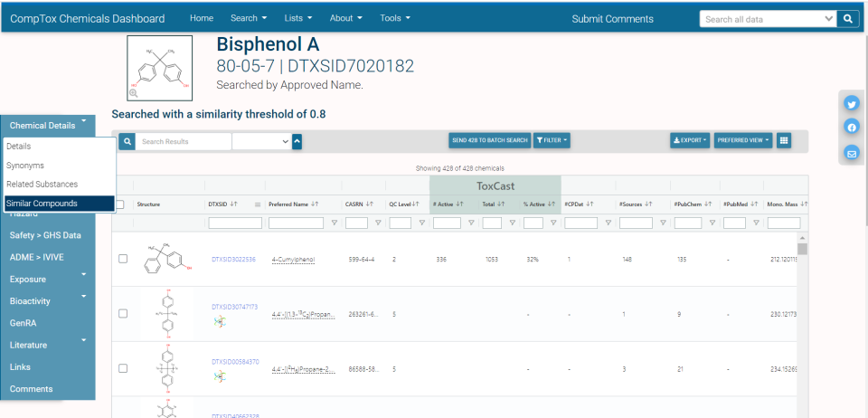Tick the checkbox for 4-Cumylphenol row

tap(123, 259)
